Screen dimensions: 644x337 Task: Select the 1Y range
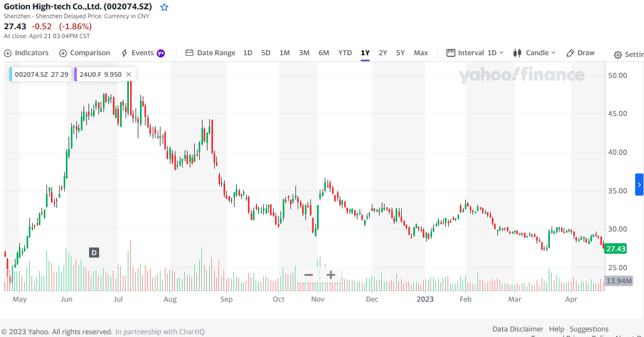click(365, 53)
